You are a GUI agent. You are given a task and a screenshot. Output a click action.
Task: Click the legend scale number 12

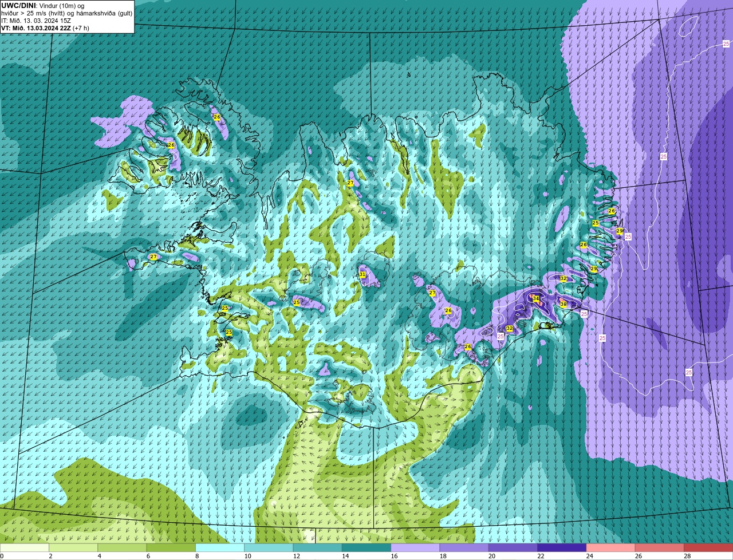coord(295,556)
